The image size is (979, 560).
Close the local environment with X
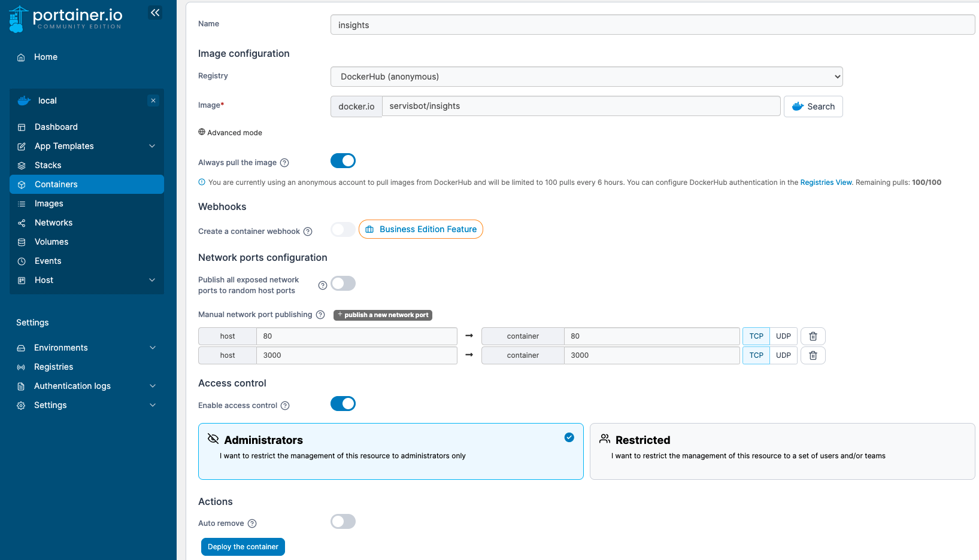click(153, 101)
